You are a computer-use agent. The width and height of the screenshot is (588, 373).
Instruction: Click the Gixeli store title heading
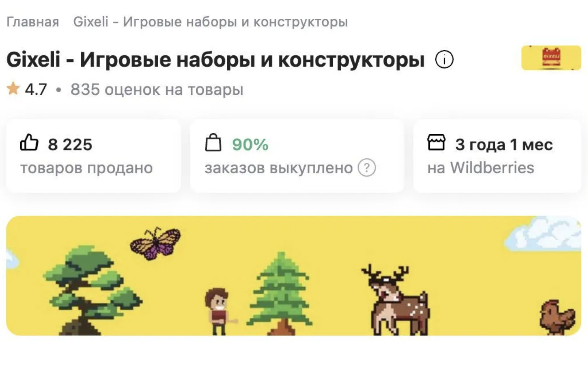point(215,59)
